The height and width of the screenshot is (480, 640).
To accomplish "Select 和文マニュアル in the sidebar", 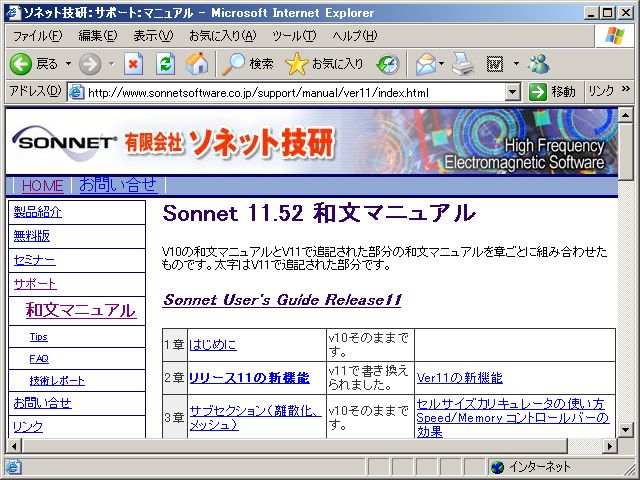I will 81,310.
